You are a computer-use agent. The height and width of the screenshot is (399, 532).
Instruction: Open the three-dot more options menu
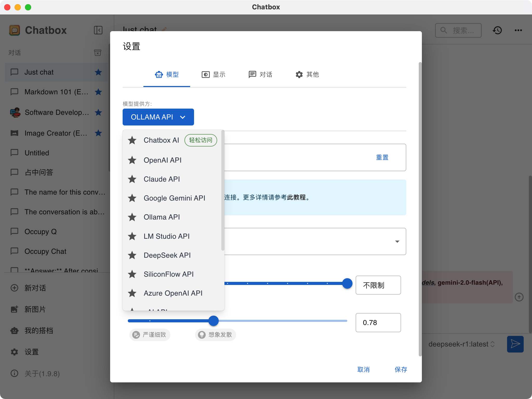pyautogui.click(x=518, y=30)
